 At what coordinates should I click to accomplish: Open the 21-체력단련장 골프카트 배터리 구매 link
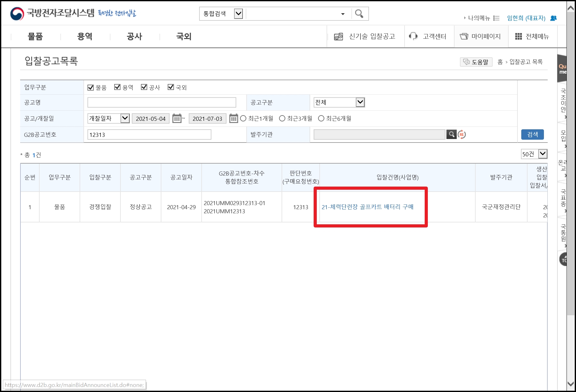pyautogui.click(x=367, y=207)
